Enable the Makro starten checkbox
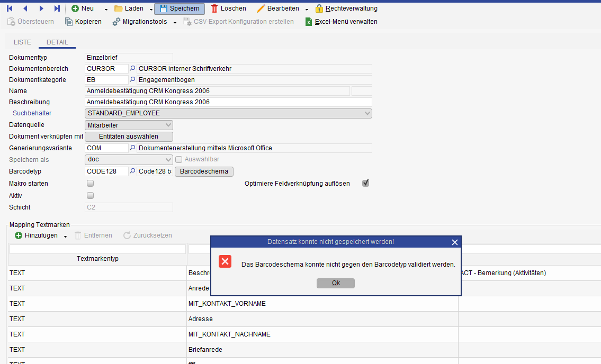601x364 pixels. click(x=90, y=184)
